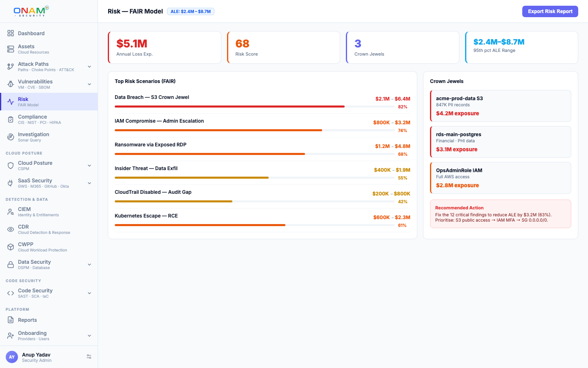588x368 pixels.
Task: Click 'IAM Compromise — Admin Escalation'
Action: coord(159,121)
